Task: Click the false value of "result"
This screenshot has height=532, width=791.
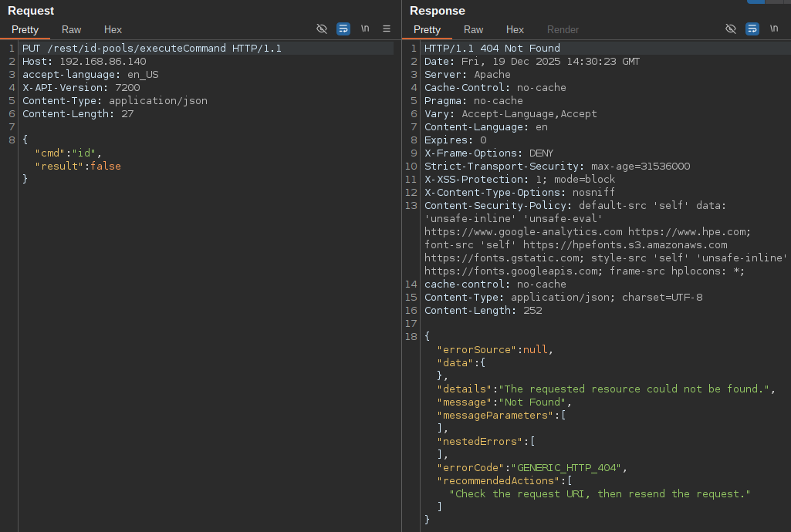Action: pos(106,167)
